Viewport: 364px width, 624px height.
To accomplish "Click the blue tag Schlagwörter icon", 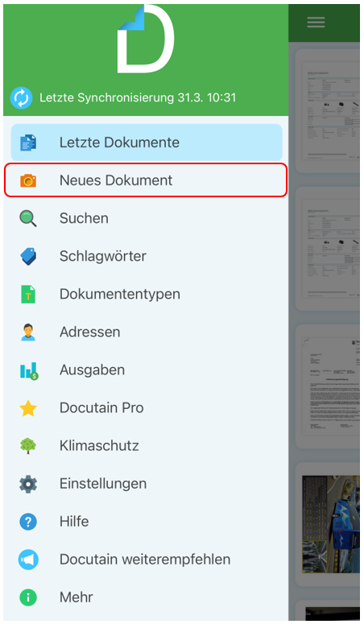I will [28, 256].
